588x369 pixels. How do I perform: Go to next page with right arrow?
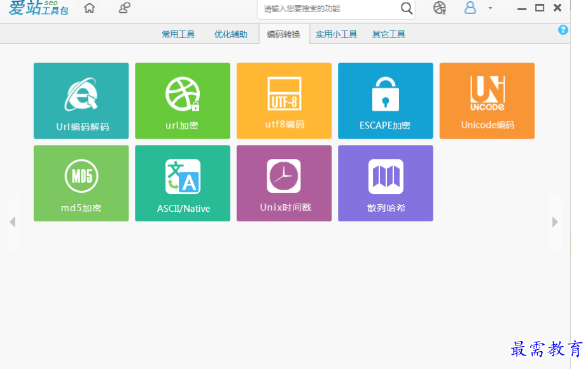click(x=556, y=222)
